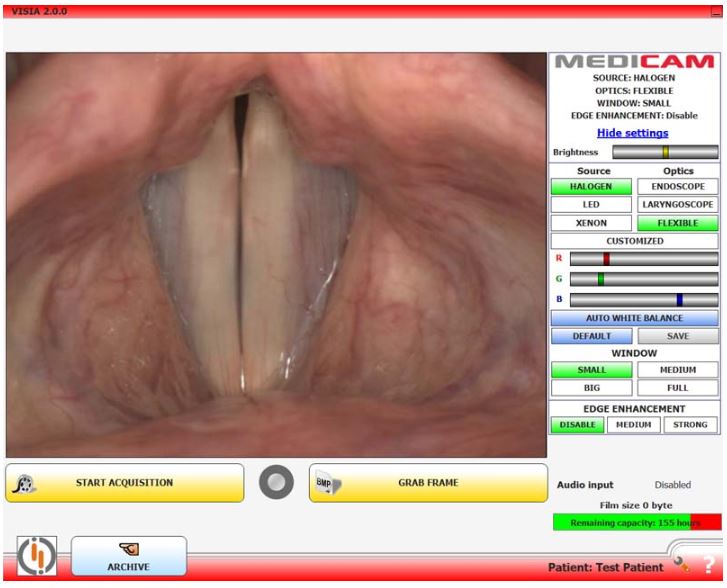727x588 pixels.
Task: Choose Endoscope optics option
Action: click(677, 186)
